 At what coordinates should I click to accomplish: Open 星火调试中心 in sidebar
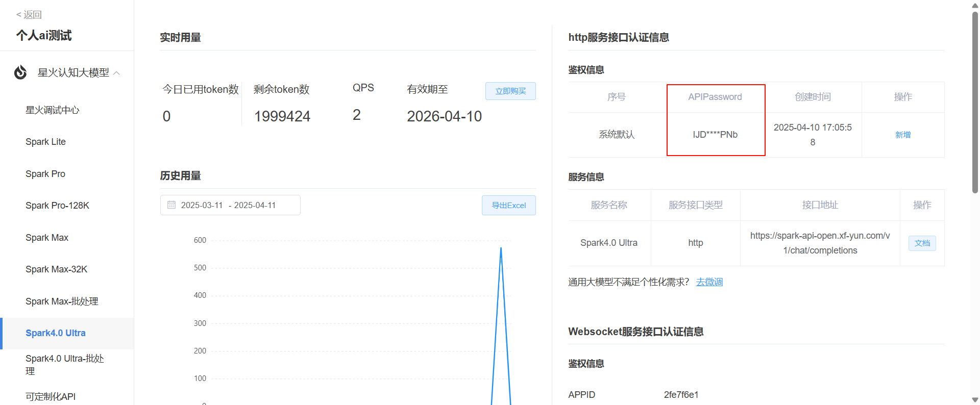point(53,110)
